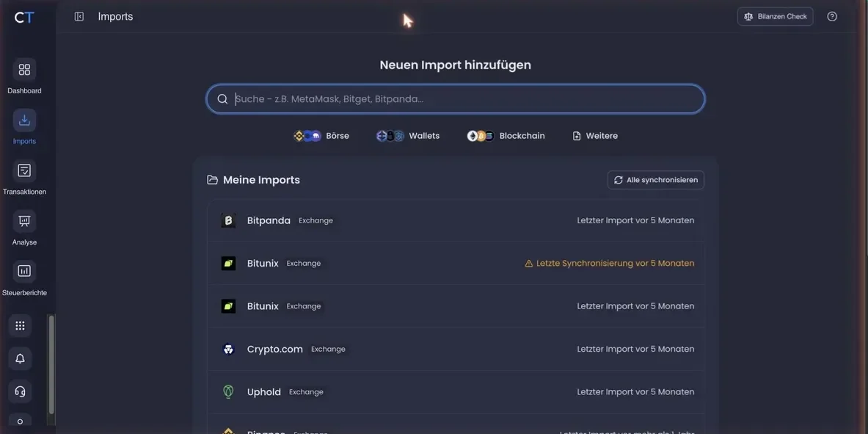The height and width of the screenshot is (434, 868).
Task: Open the Analyse section
Action: click(24, 228)
